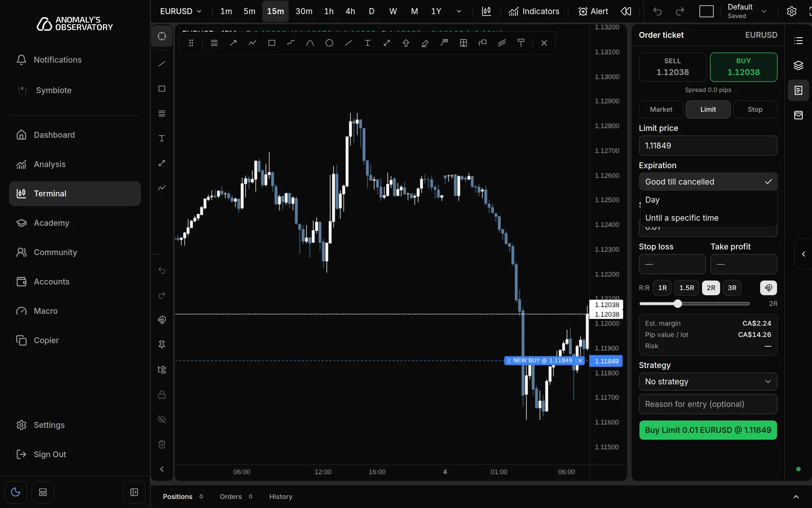This screenshot has height=508, width=812.
Task: Open the Default layout dropdown
Action: tap(747, 11)
